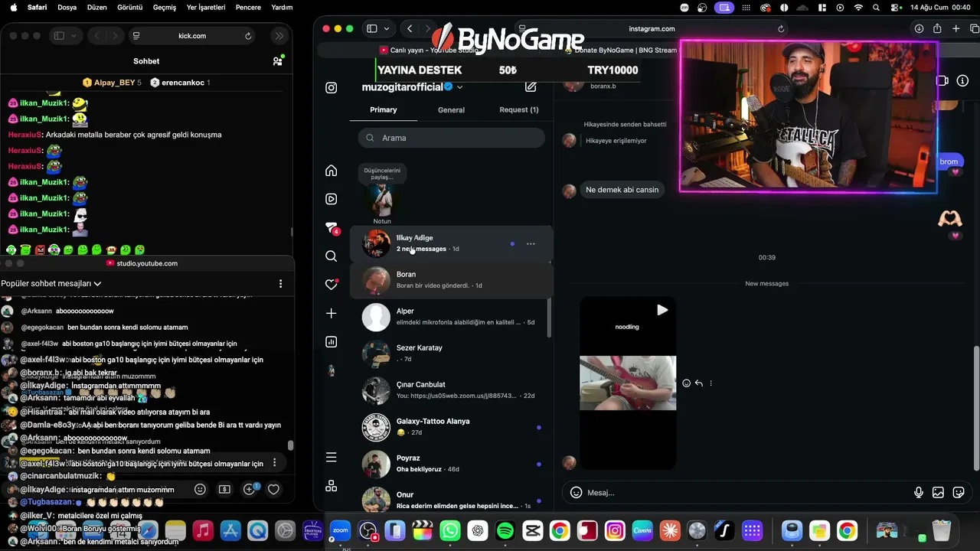Switch to the Primary inbox tab
Screen dimensions: 980x551
(x=384, y=109)
